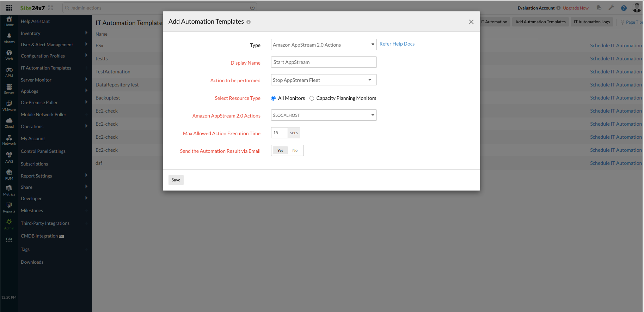
Task: Open the VMware monitoring icon
Action: click(9, 106)
